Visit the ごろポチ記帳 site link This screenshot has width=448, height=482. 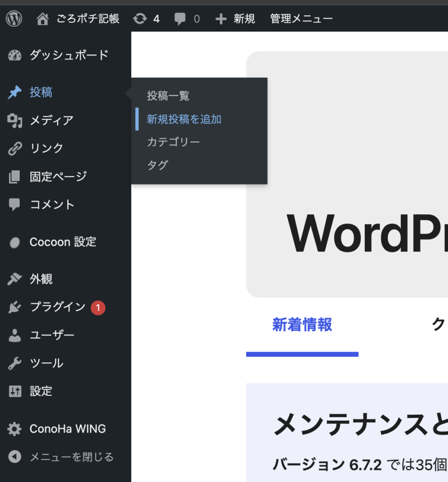click(x=88, y=19)
